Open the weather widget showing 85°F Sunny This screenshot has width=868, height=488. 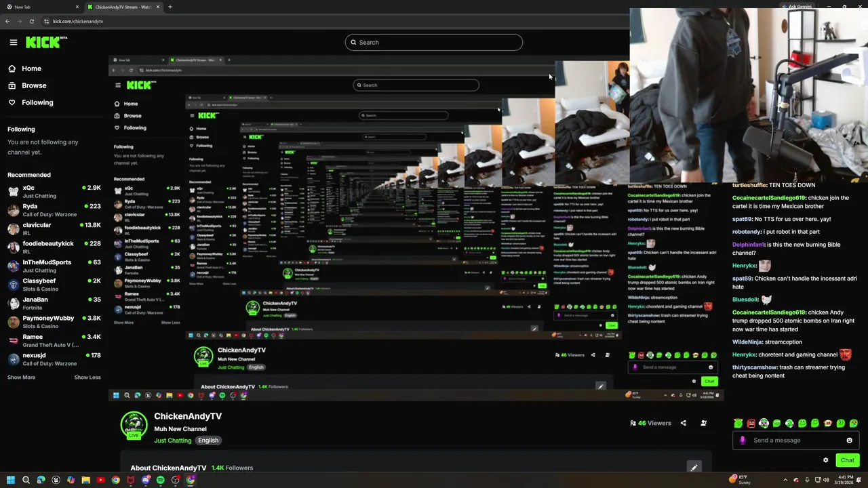click(x=740, y=479)
